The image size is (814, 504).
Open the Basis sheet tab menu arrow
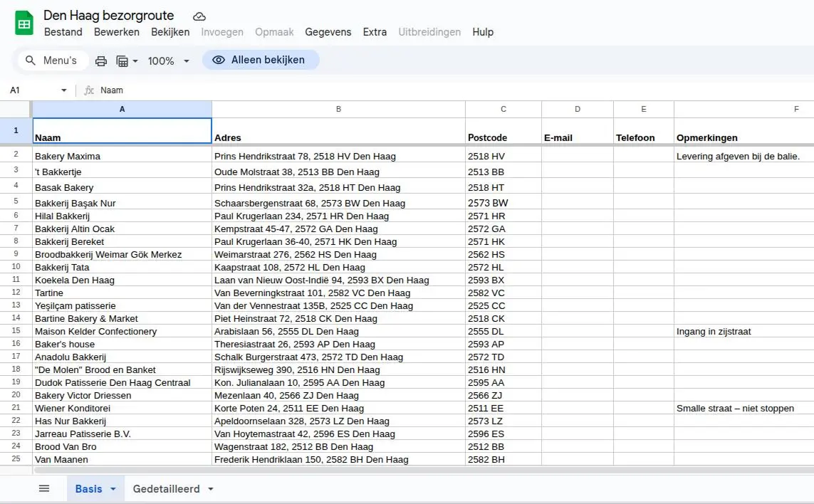point(112,489)
